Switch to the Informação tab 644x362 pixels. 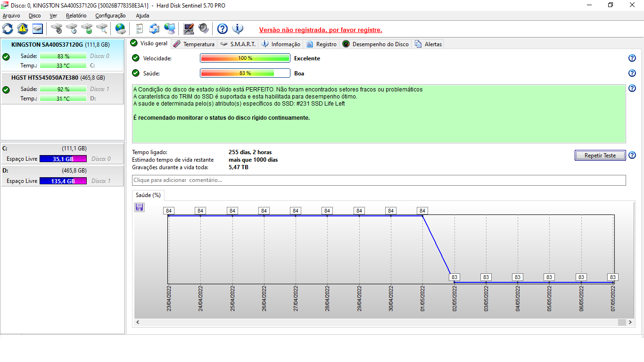coord(281,44)
